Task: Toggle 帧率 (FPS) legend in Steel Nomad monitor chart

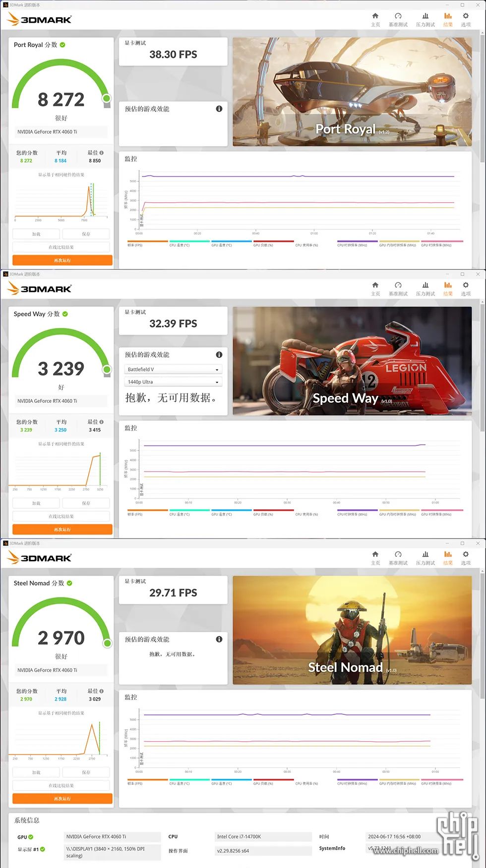Action: coord(148,781)
